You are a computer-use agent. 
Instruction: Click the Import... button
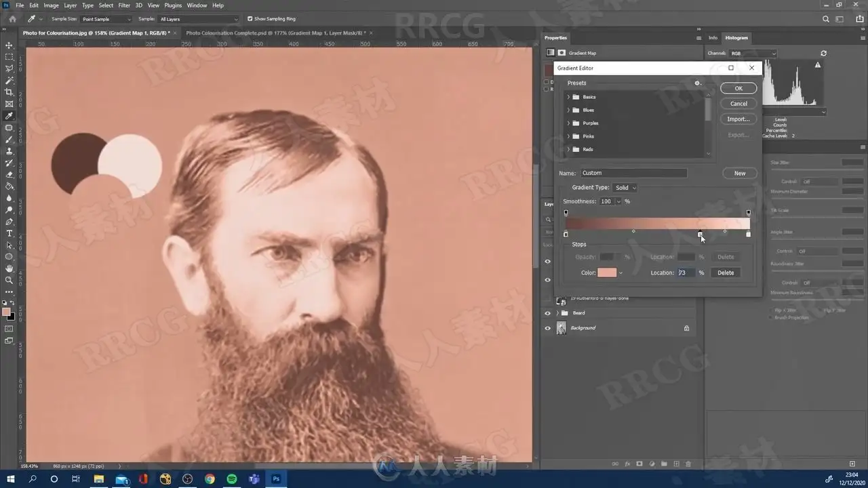pos(738,119)
